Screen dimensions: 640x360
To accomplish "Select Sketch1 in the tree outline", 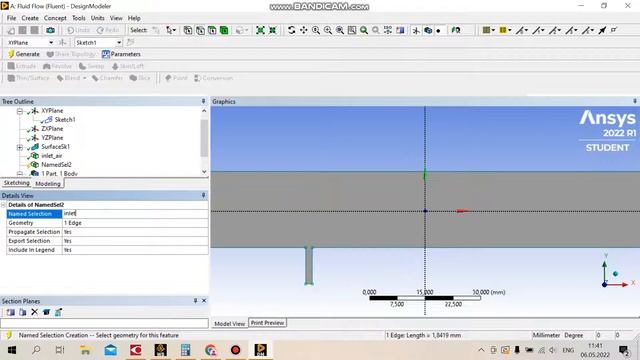I will coord(65,120).
